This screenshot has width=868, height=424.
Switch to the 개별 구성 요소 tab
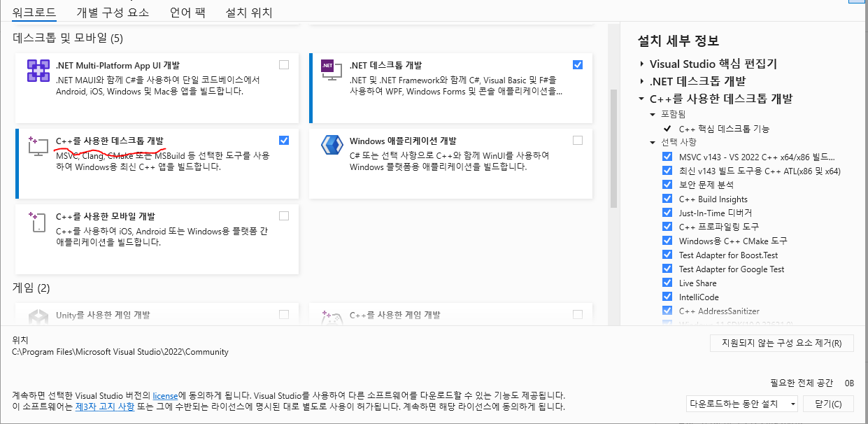coord(113,13)
